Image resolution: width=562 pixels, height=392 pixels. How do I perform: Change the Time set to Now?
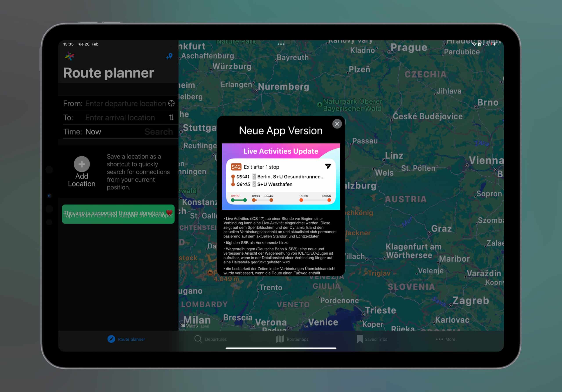(93, 132)
